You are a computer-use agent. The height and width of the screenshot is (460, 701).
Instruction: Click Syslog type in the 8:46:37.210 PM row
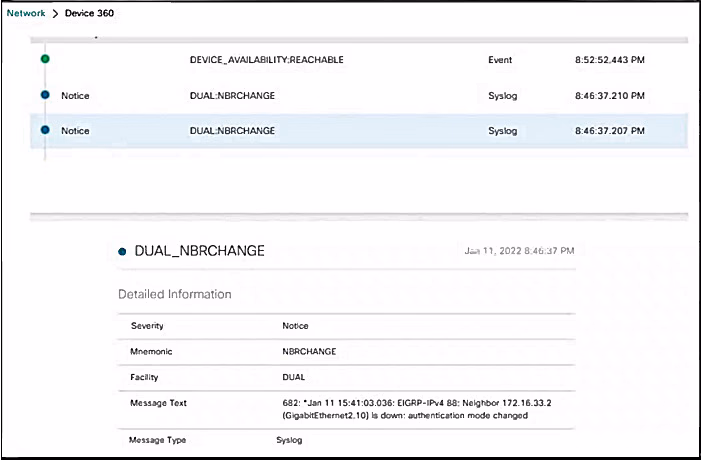coord(503,96)
